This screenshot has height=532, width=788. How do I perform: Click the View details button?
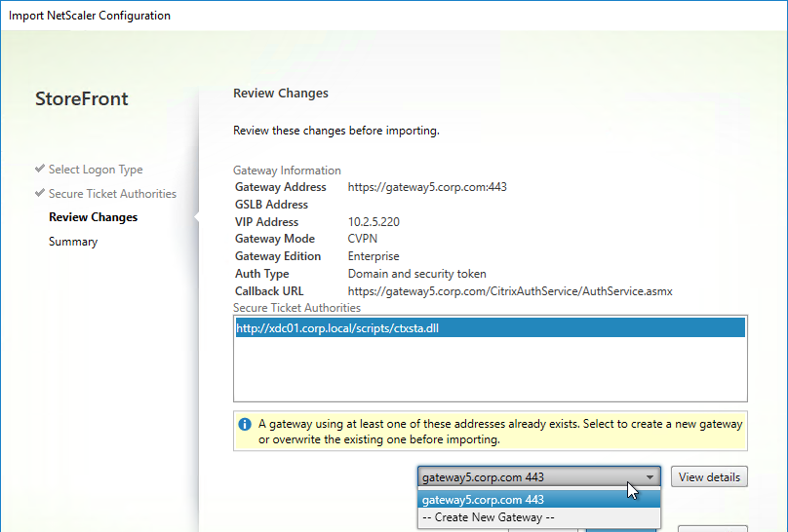coord(709,476)
